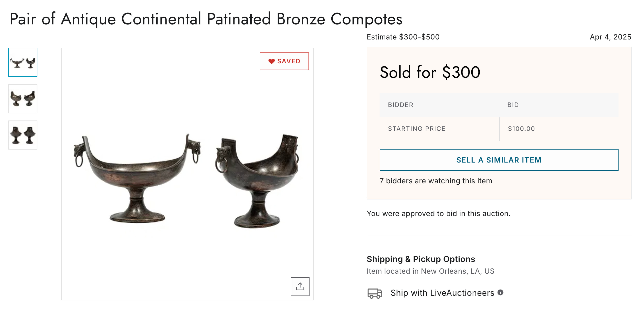Click the 7 bidders are watching text
The width and height of the screenshot is (644, 309).
click(x=436, y=181)
